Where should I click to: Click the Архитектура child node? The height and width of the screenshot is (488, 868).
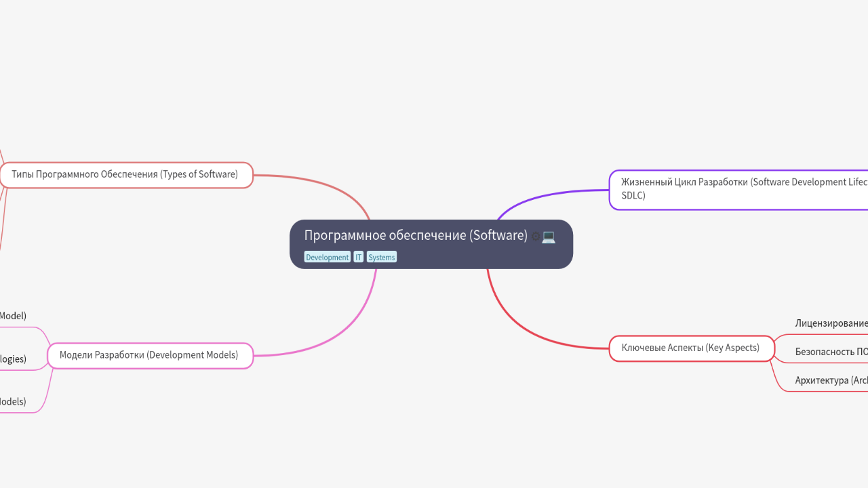point(831,381)
